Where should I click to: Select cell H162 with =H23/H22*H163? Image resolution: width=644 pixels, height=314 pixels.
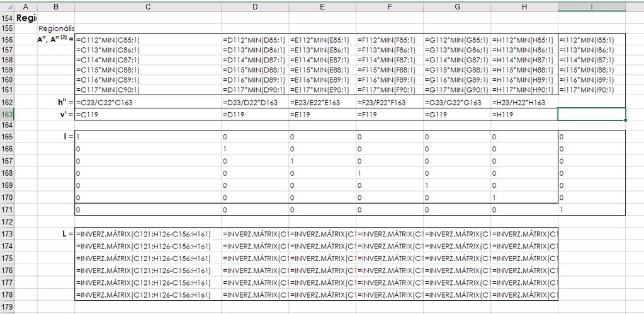point(524,102)
